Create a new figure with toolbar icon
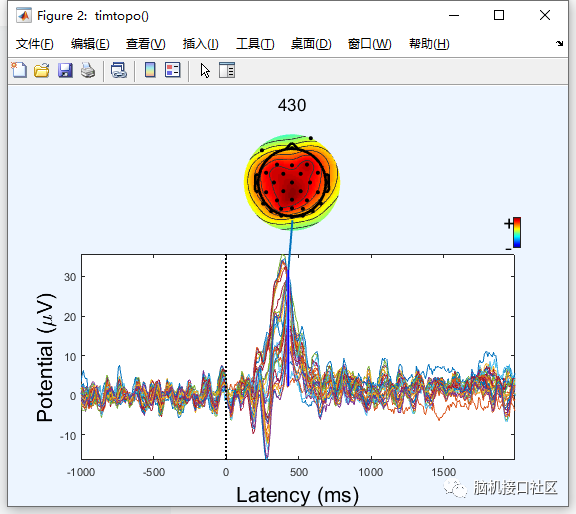 [x=19, y=70]
